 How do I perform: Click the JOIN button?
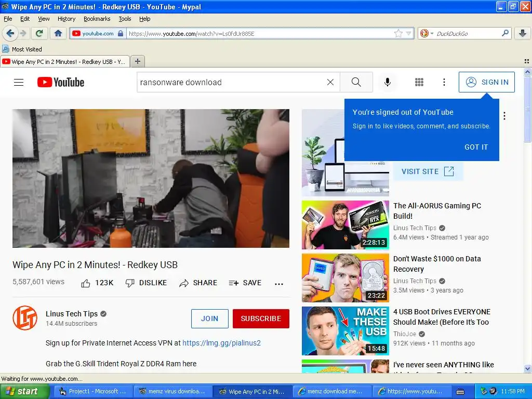point(210,318)
